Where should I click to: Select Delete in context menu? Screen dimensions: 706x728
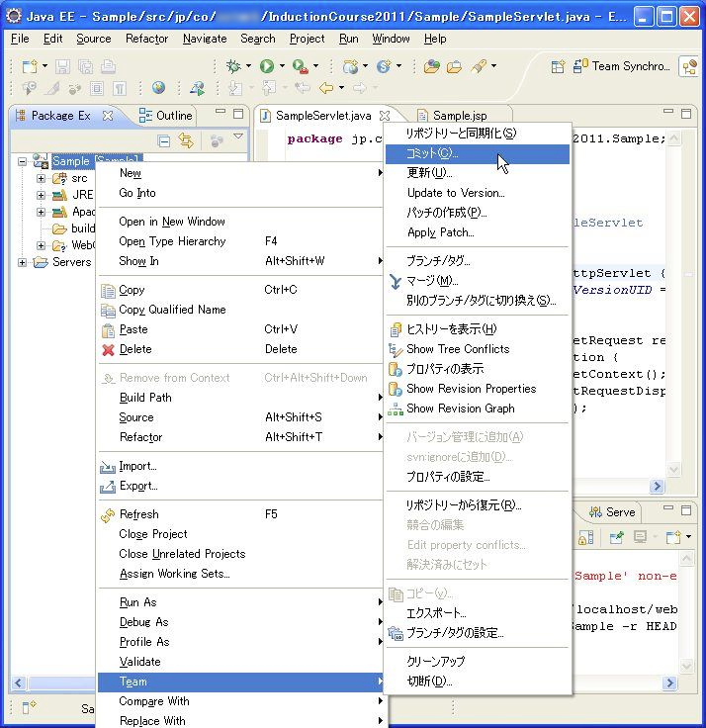click(241, 349)
